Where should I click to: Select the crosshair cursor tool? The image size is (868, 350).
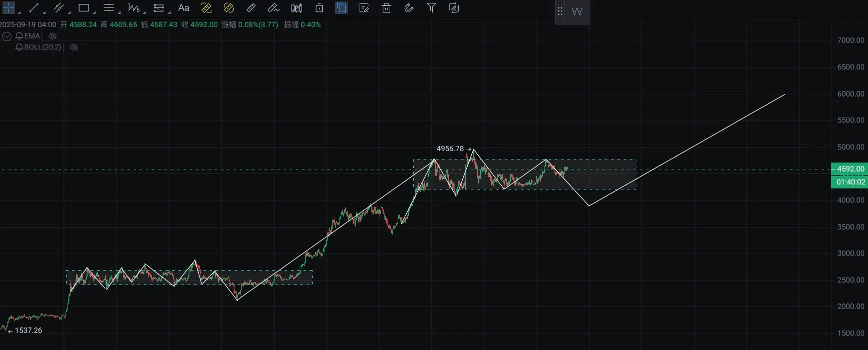(x=9, y=7)
